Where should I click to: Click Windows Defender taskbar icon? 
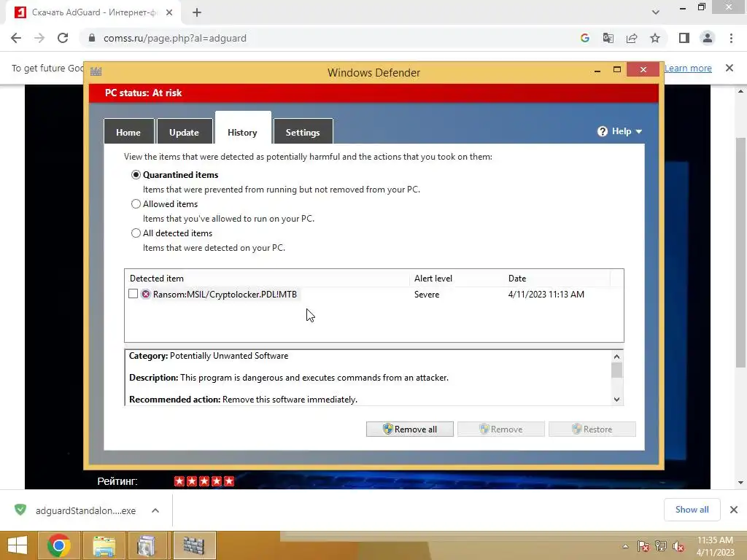tap(194, 545)
